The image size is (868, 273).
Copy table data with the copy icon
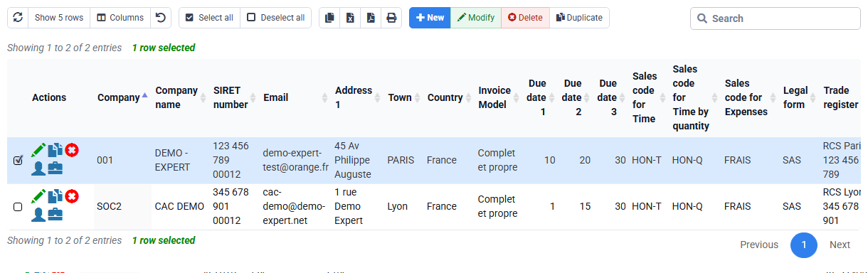(x=329, y=18)
